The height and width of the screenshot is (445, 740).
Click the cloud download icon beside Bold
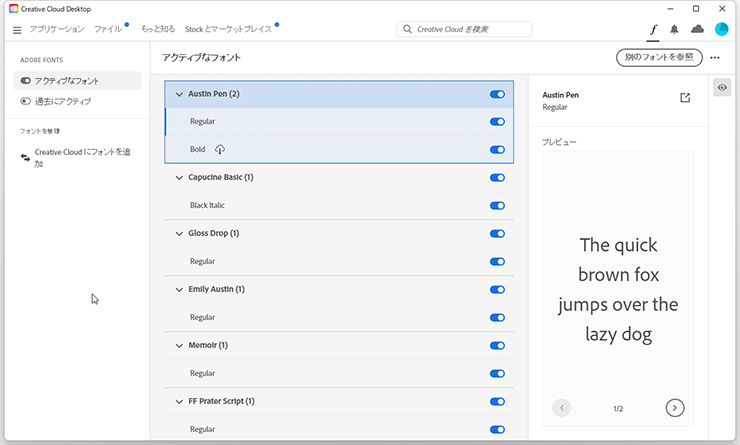(219, 150)
